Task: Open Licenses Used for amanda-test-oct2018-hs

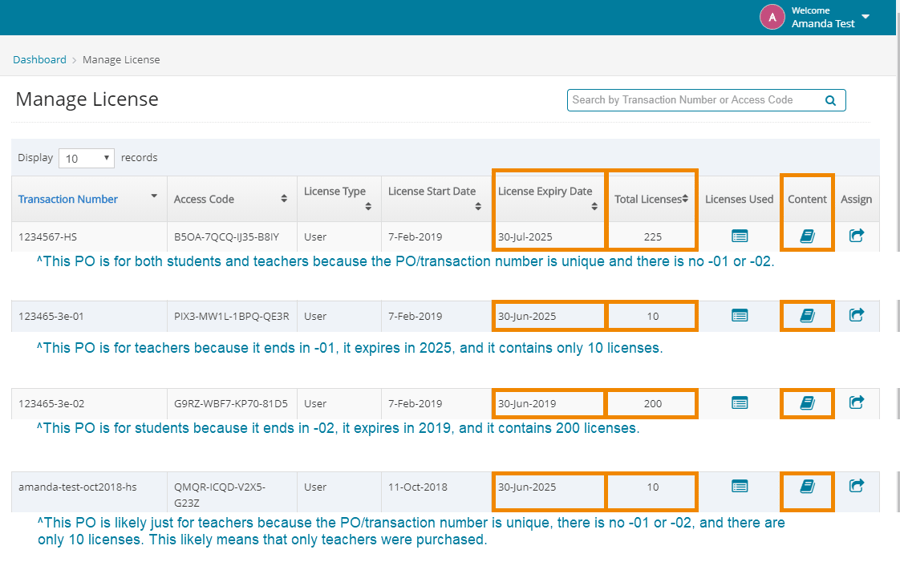Action: (739, 486)
